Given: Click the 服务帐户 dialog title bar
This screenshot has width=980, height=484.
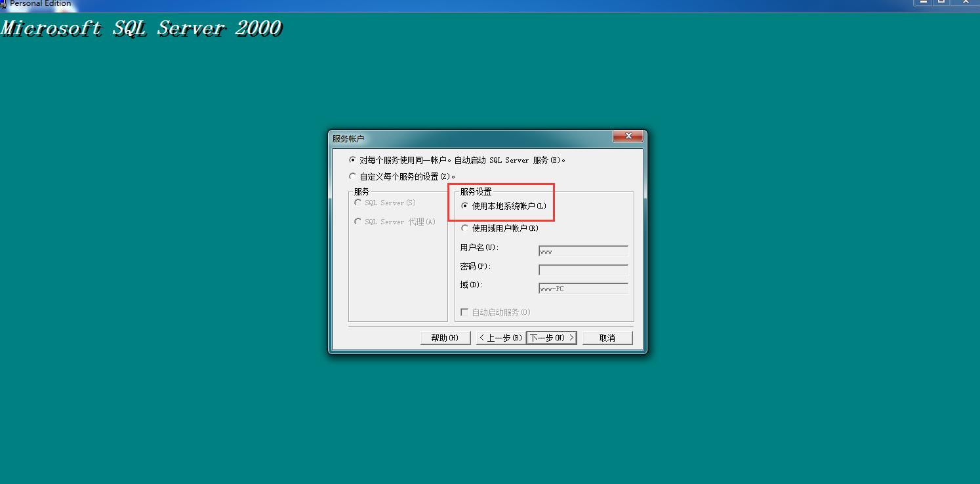Looking at the screenshot, I should [459, 138].
